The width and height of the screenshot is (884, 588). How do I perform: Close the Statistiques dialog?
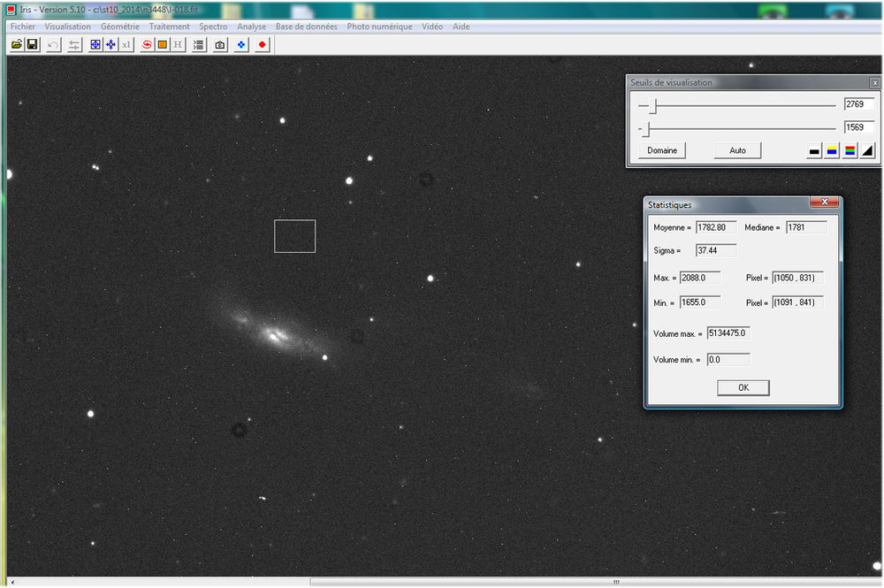click(824, 202)
